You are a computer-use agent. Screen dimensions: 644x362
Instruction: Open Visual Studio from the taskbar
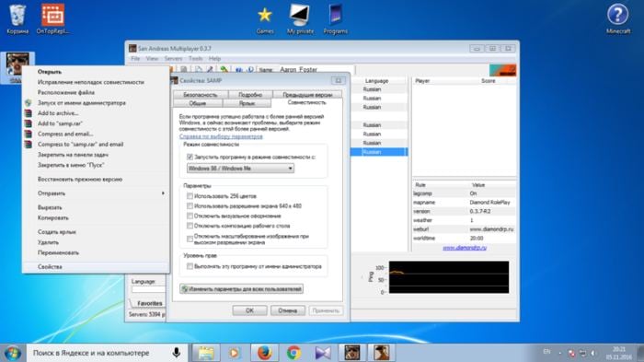pos(323,353)
